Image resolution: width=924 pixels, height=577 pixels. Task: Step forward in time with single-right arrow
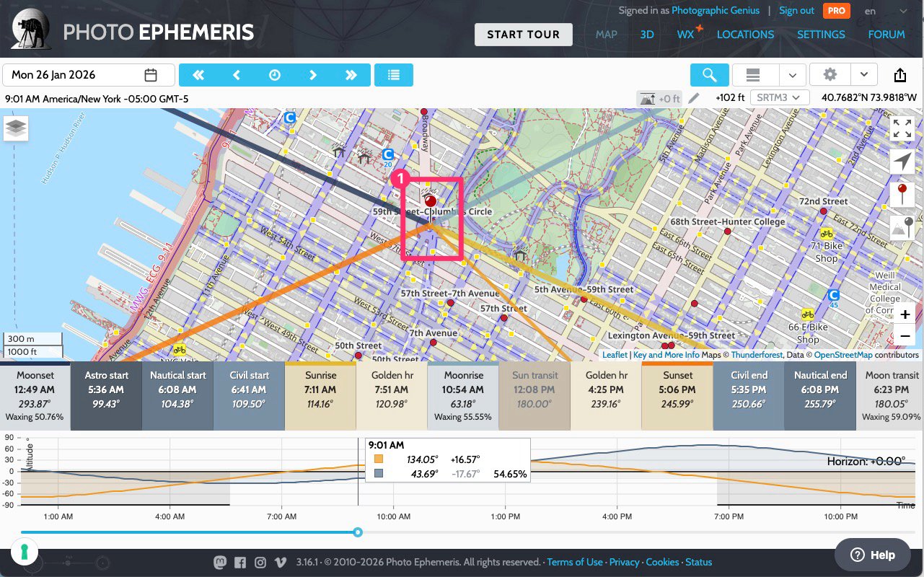pyautogui.click(x=313, y=75)
